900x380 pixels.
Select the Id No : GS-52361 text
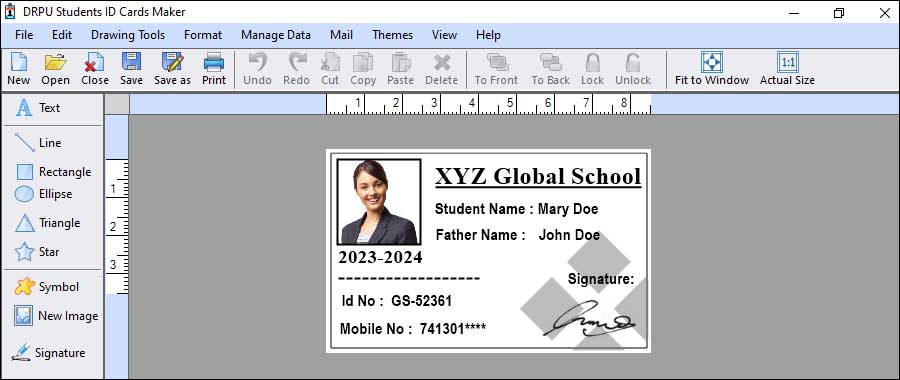[x=397, y=301]
